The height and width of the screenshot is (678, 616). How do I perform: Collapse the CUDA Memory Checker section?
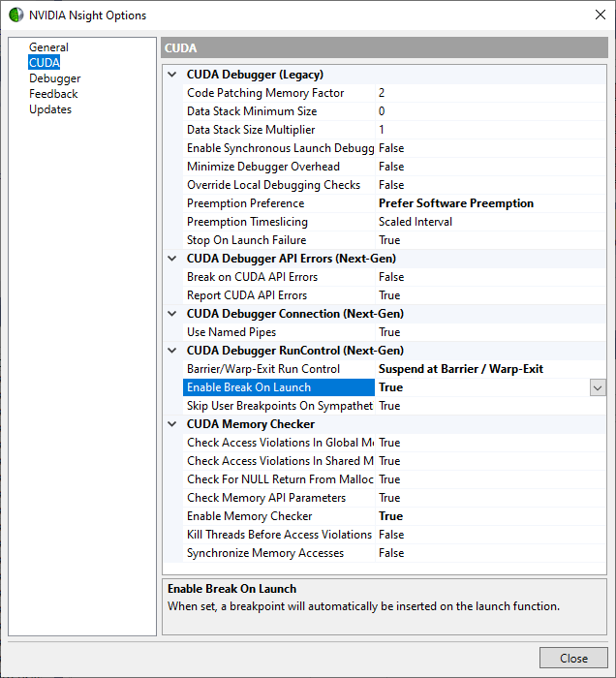tap(172, 424)
